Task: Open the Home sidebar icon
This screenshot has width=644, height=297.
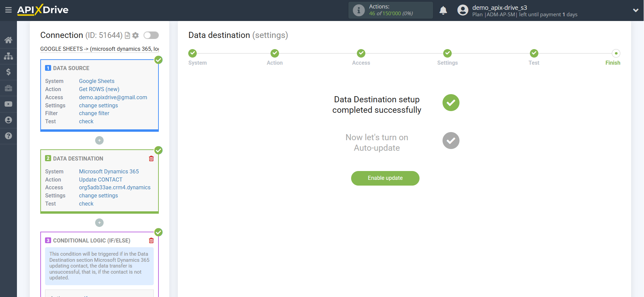Action: pos(8,40)
